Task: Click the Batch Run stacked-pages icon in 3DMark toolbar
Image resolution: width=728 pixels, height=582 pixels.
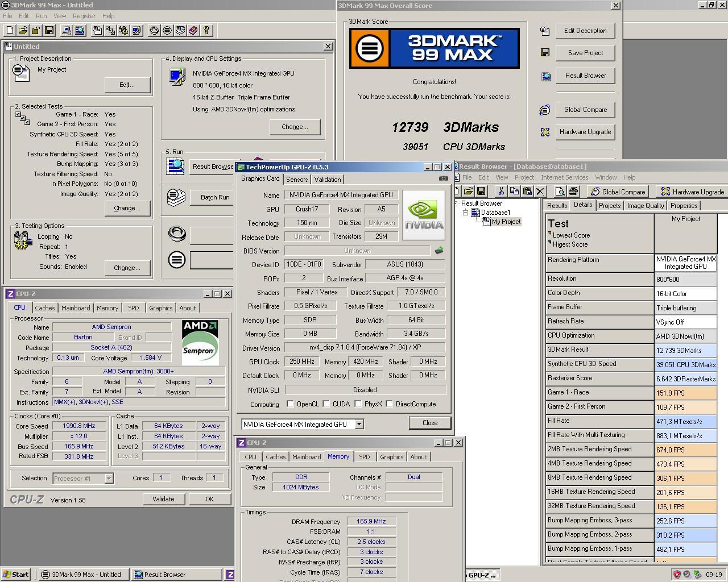Action: pyautogui.click(x=180, y=30)
